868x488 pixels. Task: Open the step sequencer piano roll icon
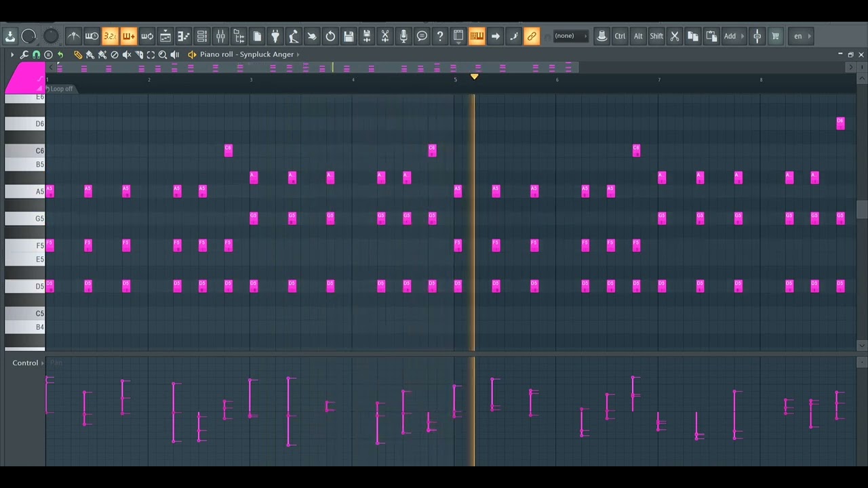click(183, 36)
